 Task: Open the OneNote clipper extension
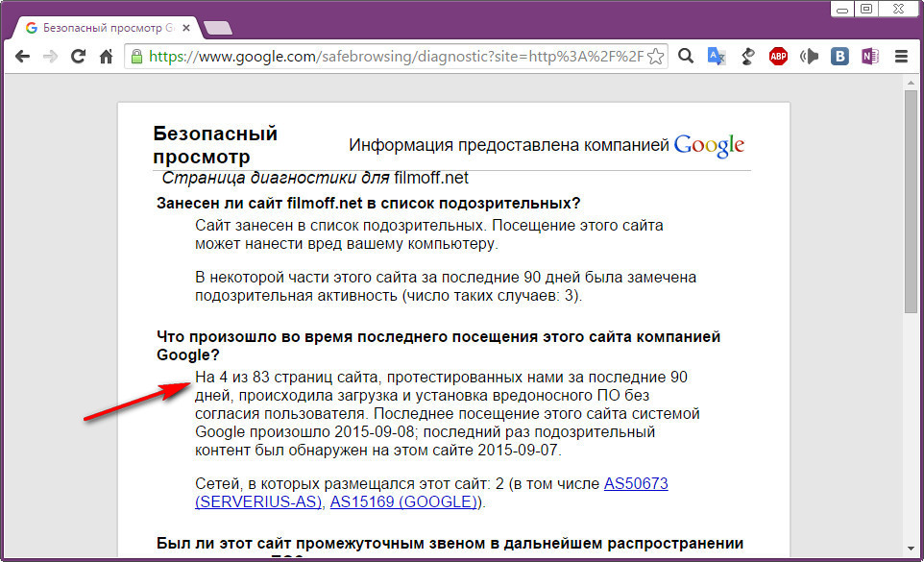coord(870,57)
